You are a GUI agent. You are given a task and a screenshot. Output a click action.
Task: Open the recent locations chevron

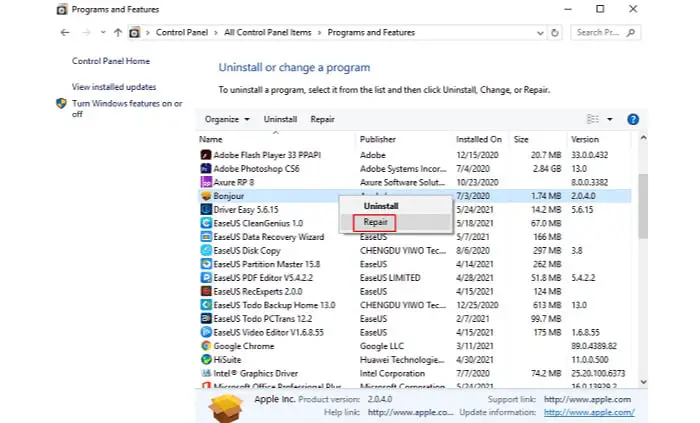coord(103,33)
